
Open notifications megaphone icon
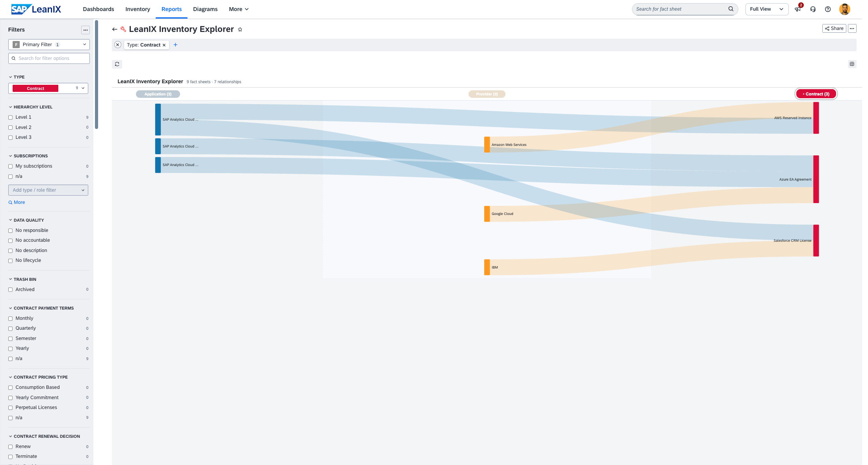click(x=797, y=9)
